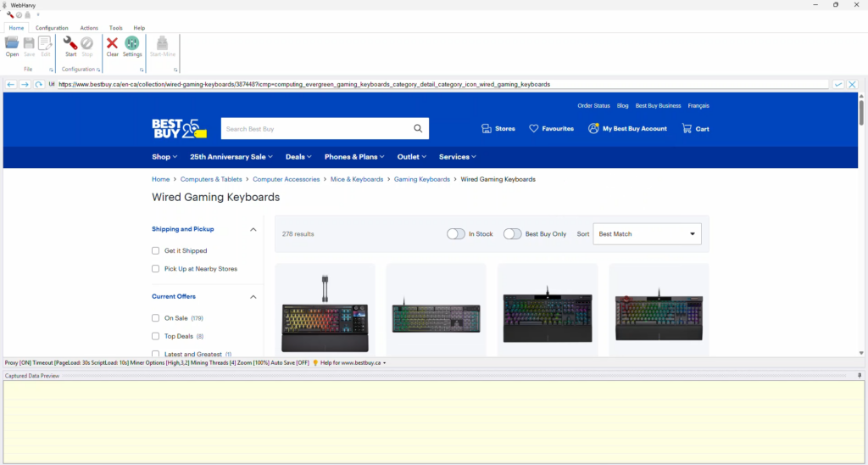The width and height of the screenshot is (868, 465).
Task: Switch to the Actions ribbon tab
Action: [x=89, y=28]
